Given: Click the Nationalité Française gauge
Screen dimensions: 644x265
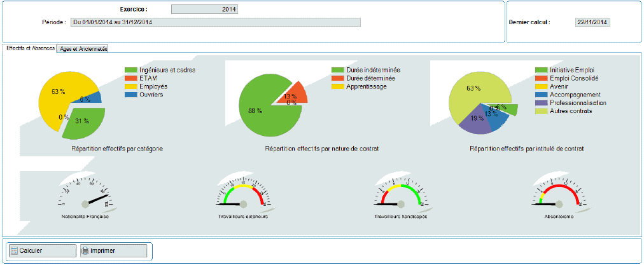Looking at the screenshot, I should tap(85, 196).
